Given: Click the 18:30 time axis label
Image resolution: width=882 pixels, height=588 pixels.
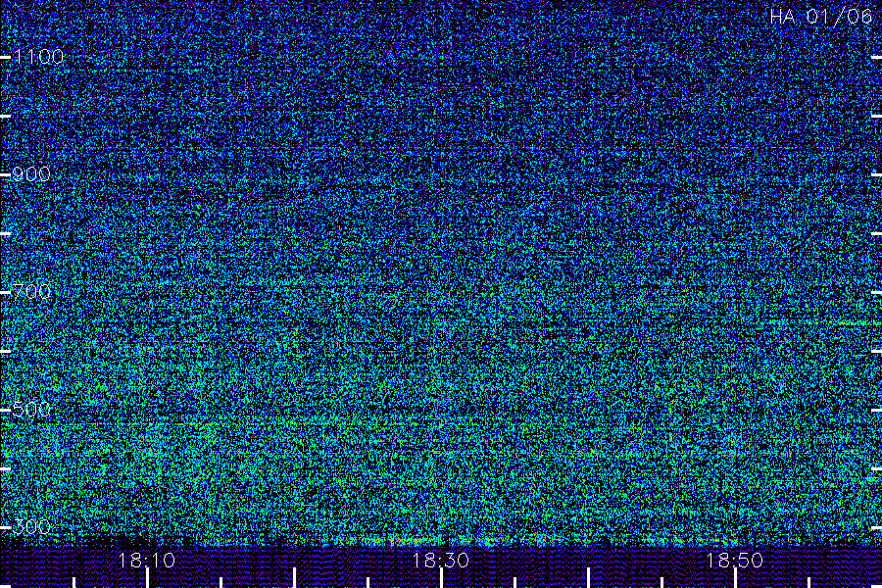Looking at the screenshot, I should [x=440, y=561].
